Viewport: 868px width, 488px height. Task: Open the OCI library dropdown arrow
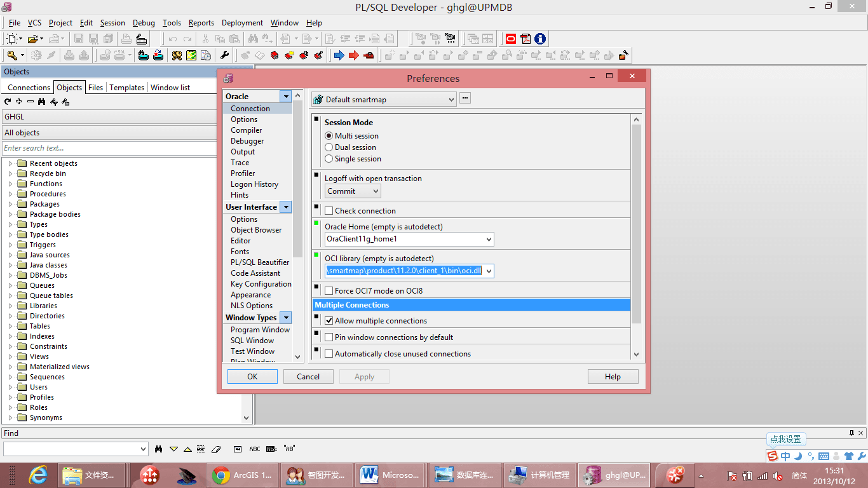pos(488,271)
